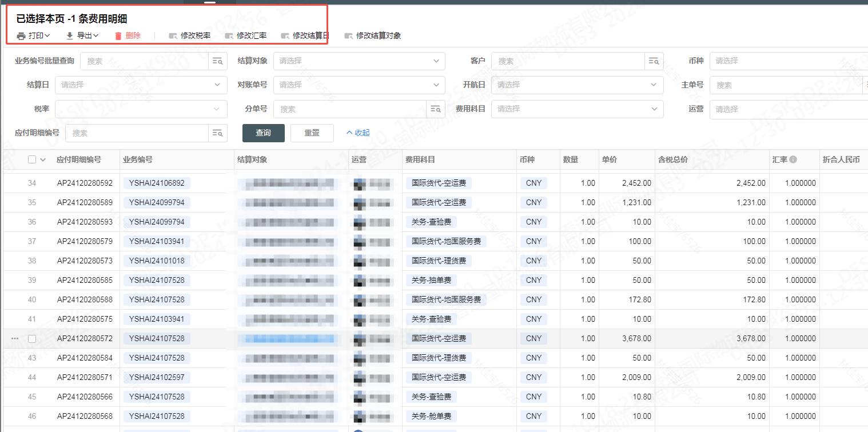The width and height of the screenshot is (868, 432).
Task: Check the row AP24120280572 checkbox
Action: click(32, 339)
